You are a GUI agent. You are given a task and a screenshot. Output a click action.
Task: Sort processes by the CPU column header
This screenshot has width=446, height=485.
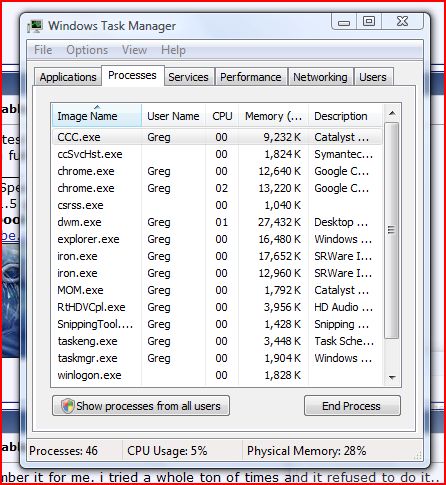coord(222,116)
